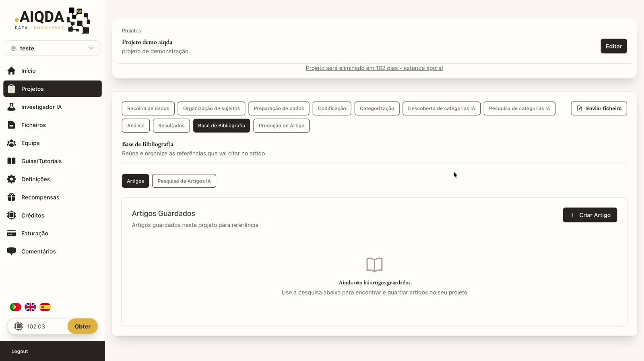
Task: Click the project deletion extend-now link
Action: click(x=374, y=68)
